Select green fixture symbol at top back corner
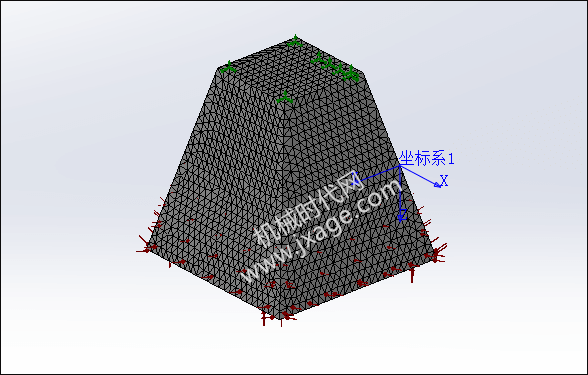Image resolution: width=588 pixels, height=375 pixels. tap(295, 40)
